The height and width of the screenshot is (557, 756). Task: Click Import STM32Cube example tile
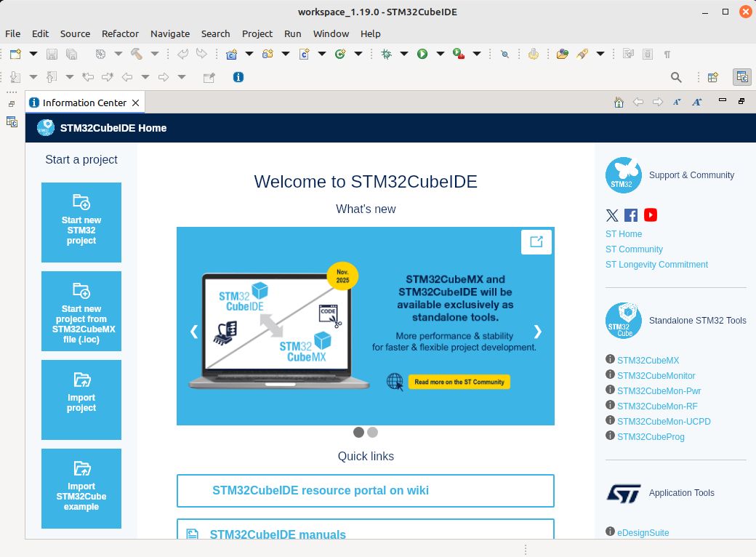pos(81,489)
